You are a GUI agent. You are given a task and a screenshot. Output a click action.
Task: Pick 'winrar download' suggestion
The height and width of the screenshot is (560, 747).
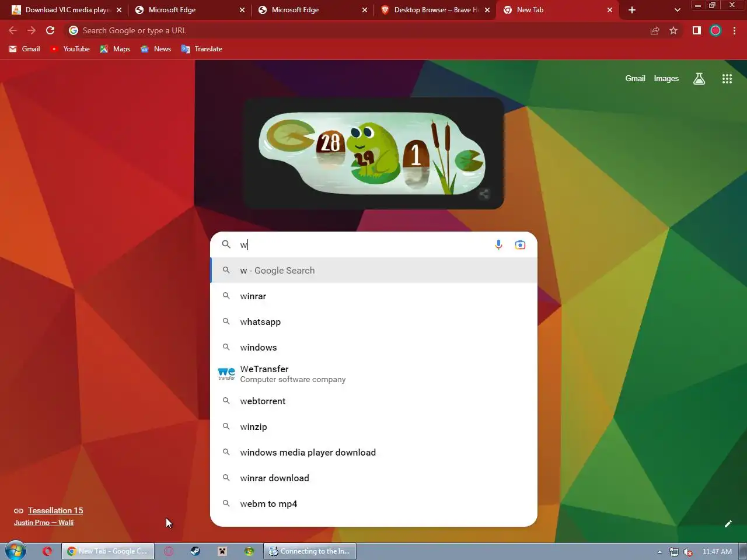pyautogui.click(x=373, y=478)
